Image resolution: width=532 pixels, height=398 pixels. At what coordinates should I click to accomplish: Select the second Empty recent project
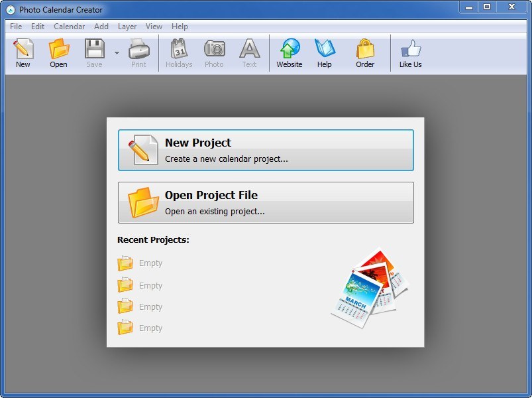[x=140, y=285]
